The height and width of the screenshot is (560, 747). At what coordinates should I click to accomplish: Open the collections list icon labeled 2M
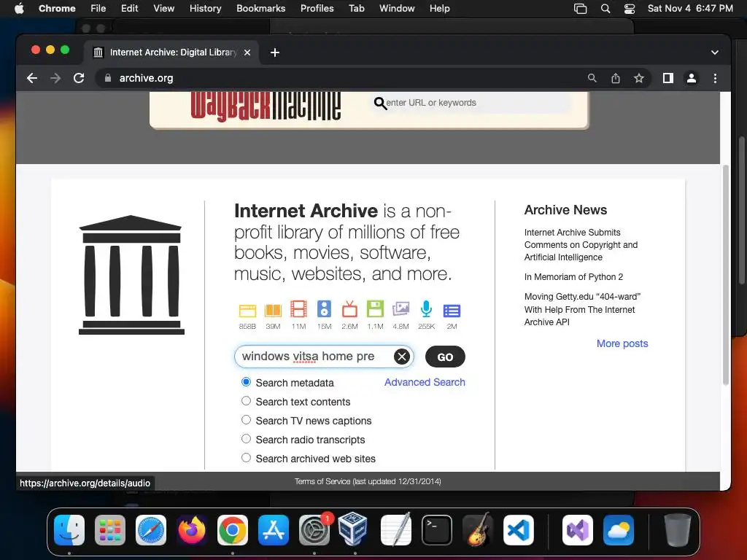(452, 311)
